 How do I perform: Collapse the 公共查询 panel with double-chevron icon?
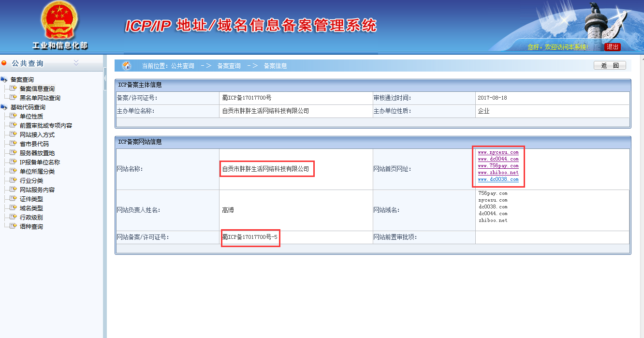76,63
